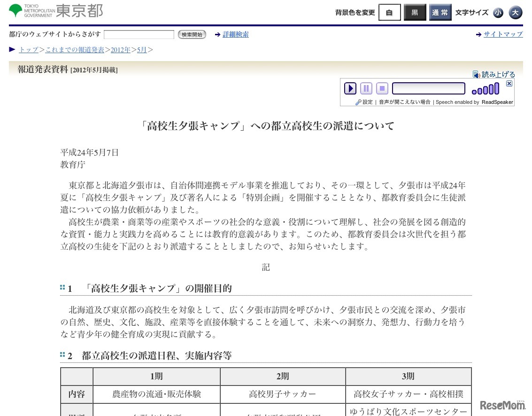Select 通常 normal background color

click(x=440, y=13)
